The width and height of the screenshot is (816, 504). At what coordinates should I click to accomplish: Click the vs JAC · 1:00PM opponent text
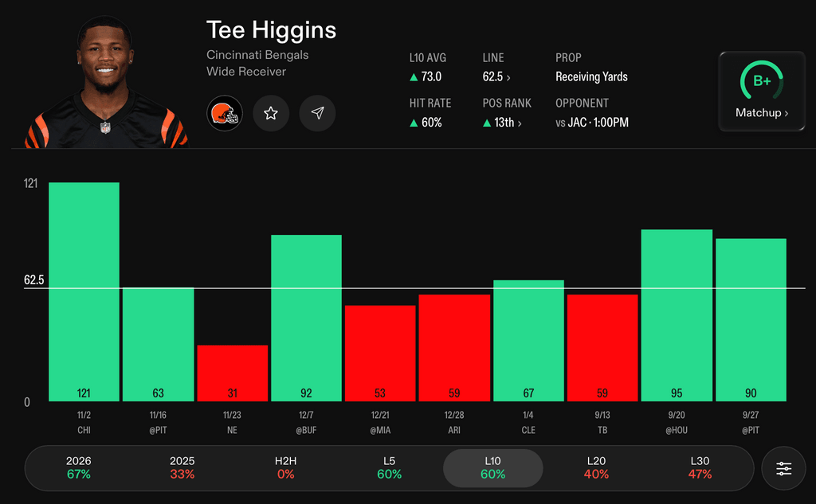coord(592,123)
